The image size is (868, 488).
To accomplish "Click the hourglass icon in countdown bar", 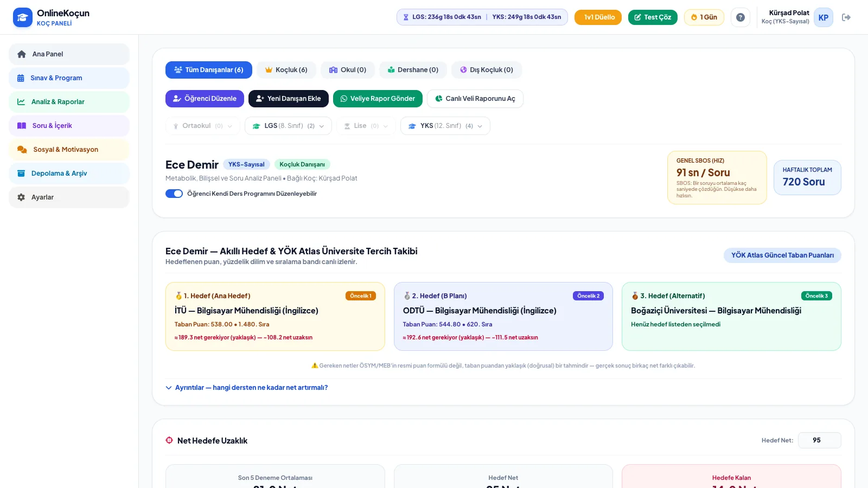I will pos(406,17).
